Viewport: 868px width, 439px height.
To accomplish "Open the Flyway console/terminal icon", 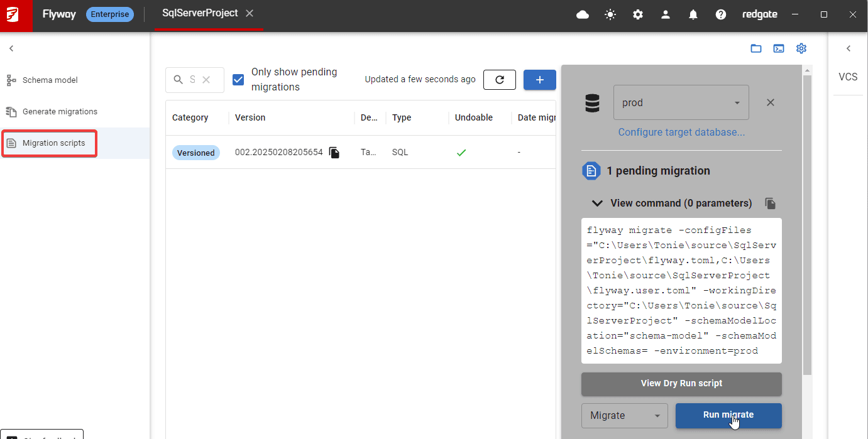I will click(x=779, y=48).
